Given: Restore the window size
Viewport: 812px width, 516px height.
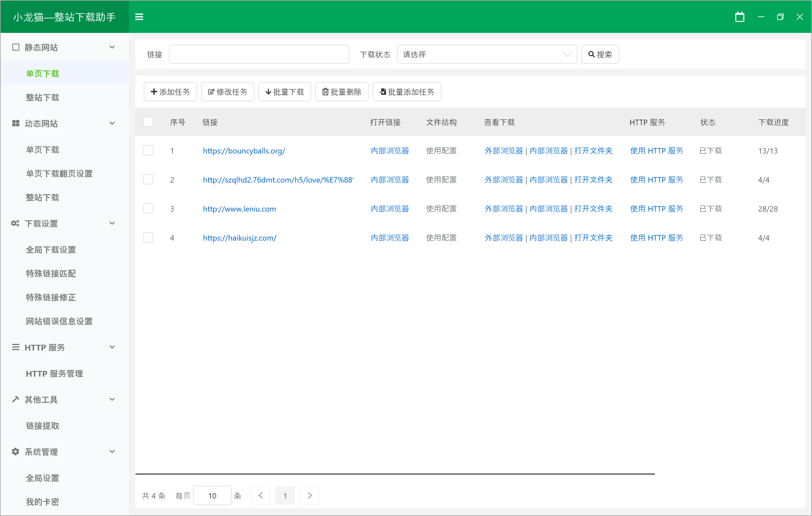Looking at the screenshot, I should (x=780, y=17).
